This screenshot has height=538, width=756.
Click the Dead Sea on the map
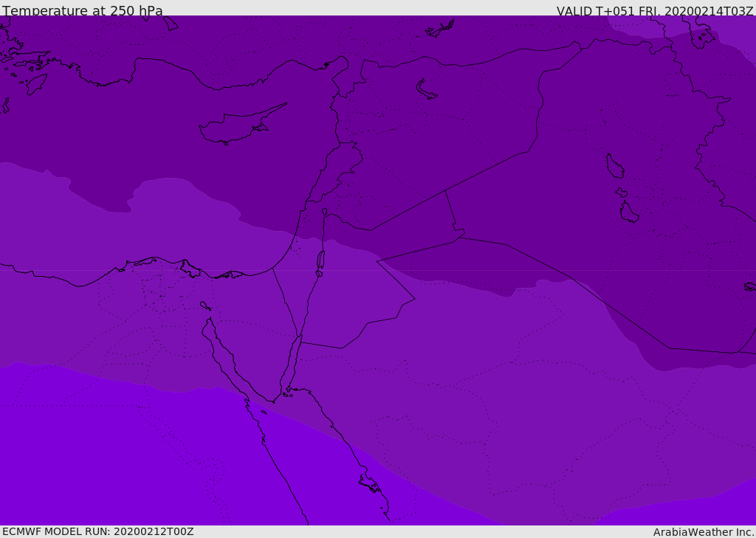[x=320, y=261]
